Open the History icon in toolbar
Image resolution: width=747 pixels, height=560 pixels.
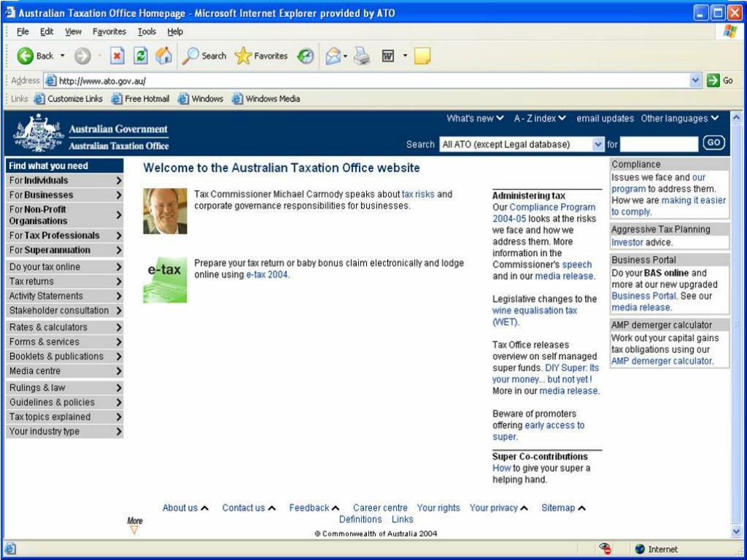[306, 56]
